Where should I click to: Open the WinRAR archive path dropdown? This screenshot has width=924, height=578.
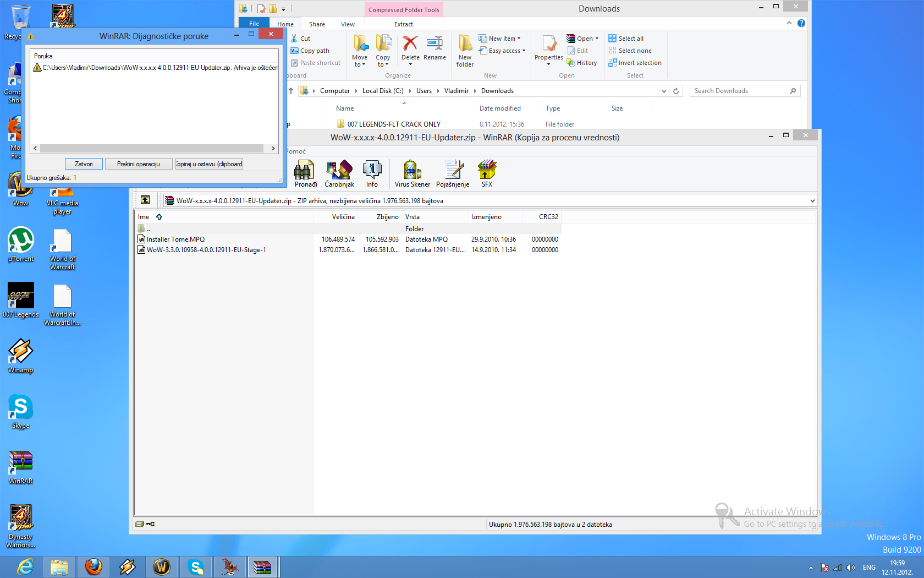tap(812, 201)
